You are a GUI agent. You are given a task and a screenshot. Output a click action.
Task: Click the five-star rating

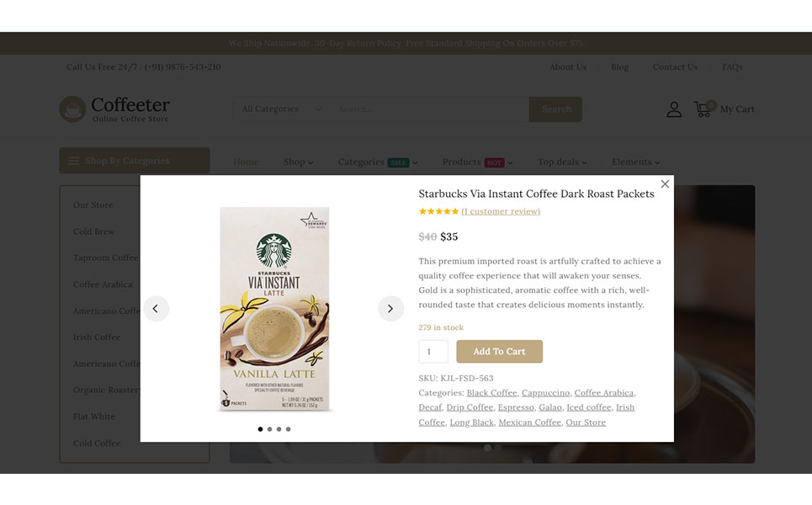click(438, 211)
